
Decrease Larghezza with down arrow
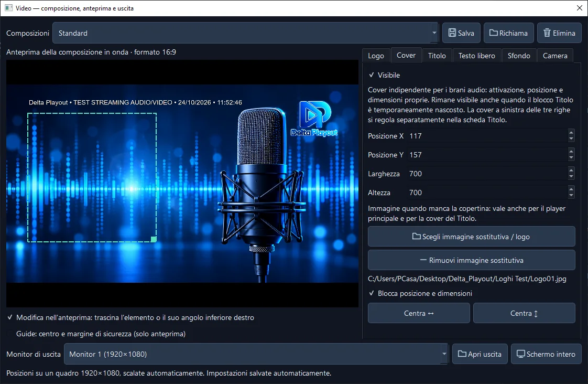tap(571, 176)
